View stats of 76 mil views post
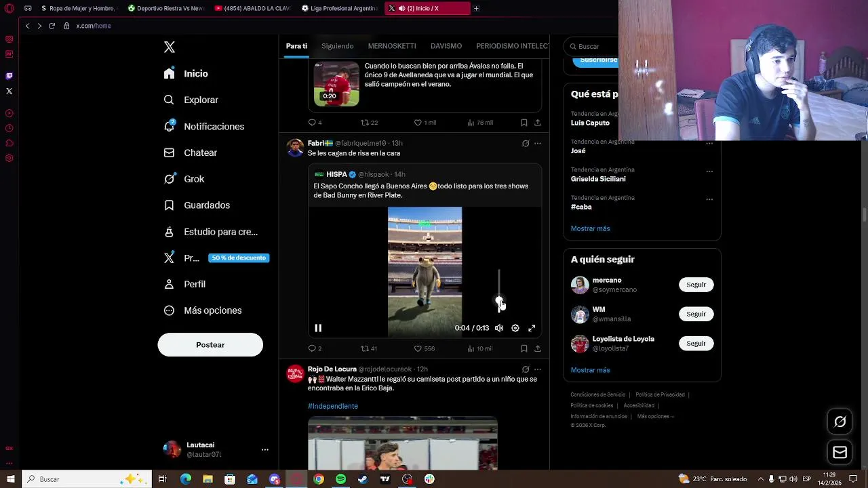 coord(479,123)
